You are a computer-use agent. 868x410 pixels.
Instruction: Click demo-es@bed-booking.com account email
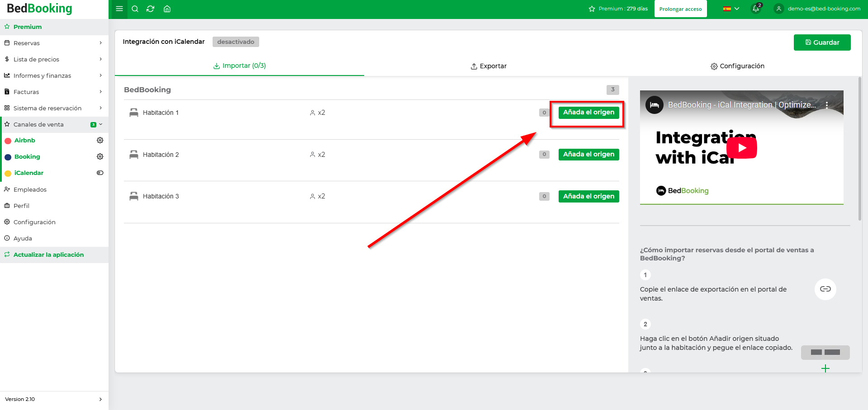824,9
